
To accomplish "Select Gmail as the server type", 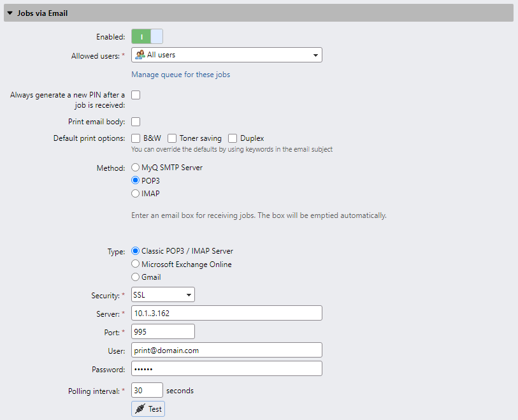I will pos(134,277).
